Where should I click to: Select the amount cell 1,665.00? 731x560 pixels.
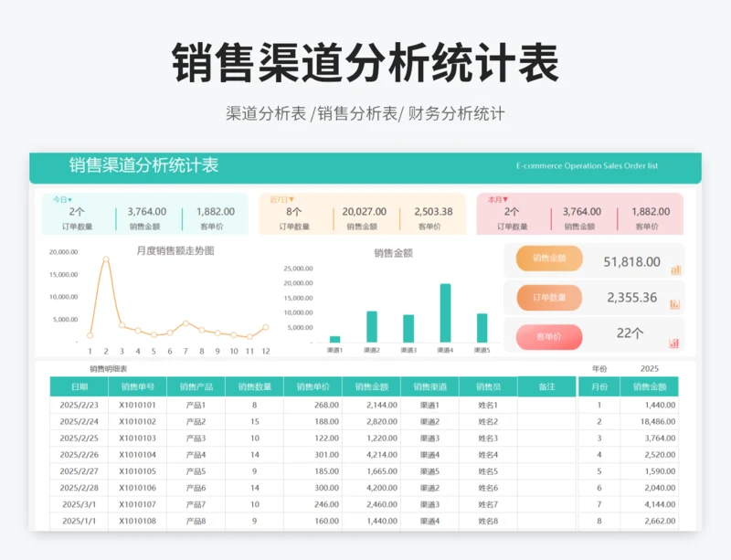372,471
